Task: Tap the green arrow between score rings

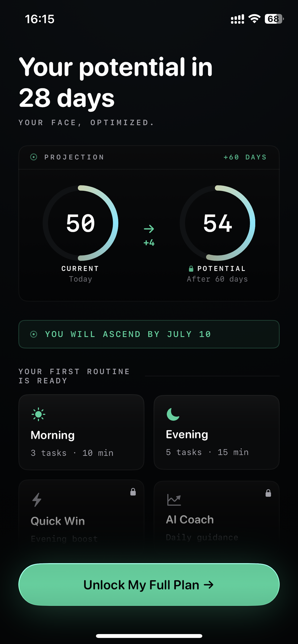Action: point(149,229)
